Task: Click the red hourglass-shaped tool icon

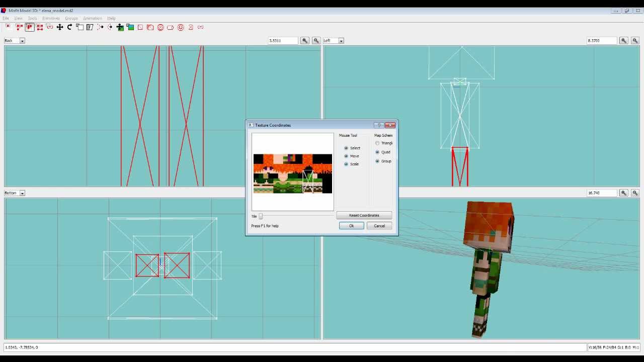Action: (190, 27)
